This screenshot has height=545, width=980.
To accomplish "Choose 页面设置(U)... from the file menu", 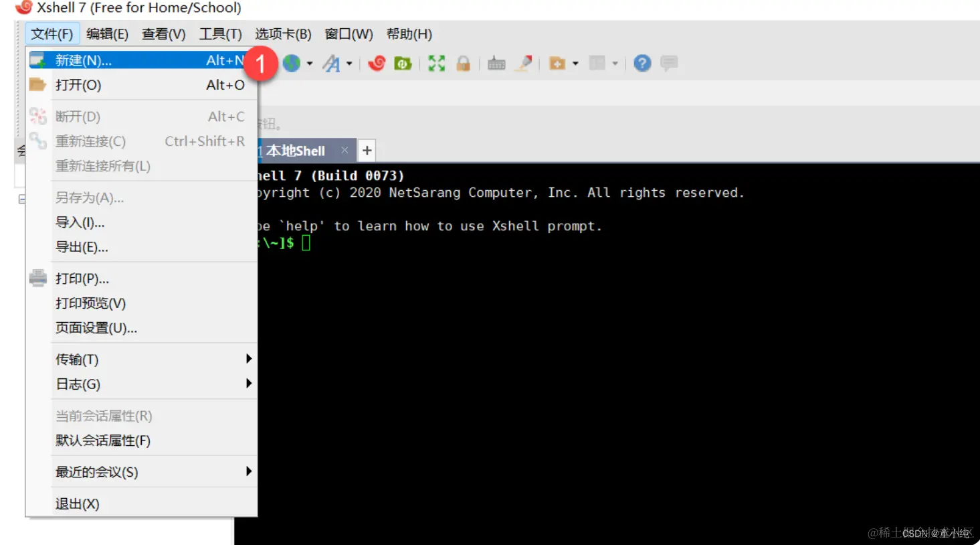I will click(x=141, y=328).
